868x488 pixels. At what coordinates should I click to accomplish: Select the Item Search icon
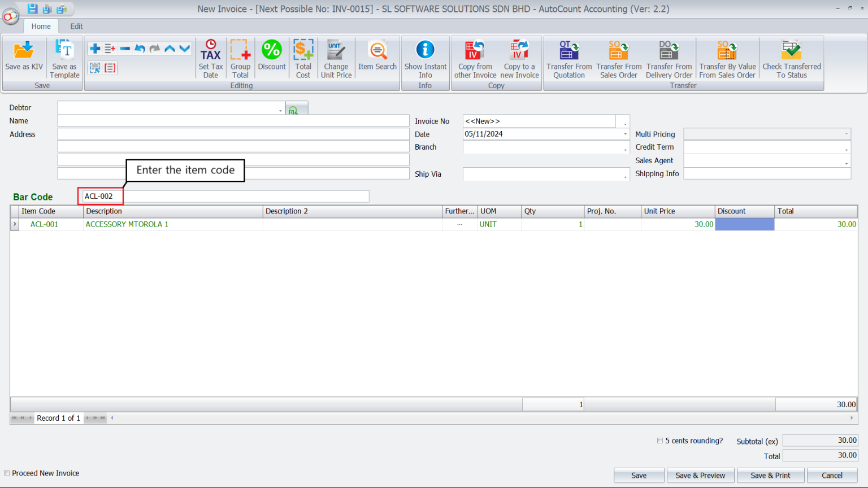coord(377,56)
